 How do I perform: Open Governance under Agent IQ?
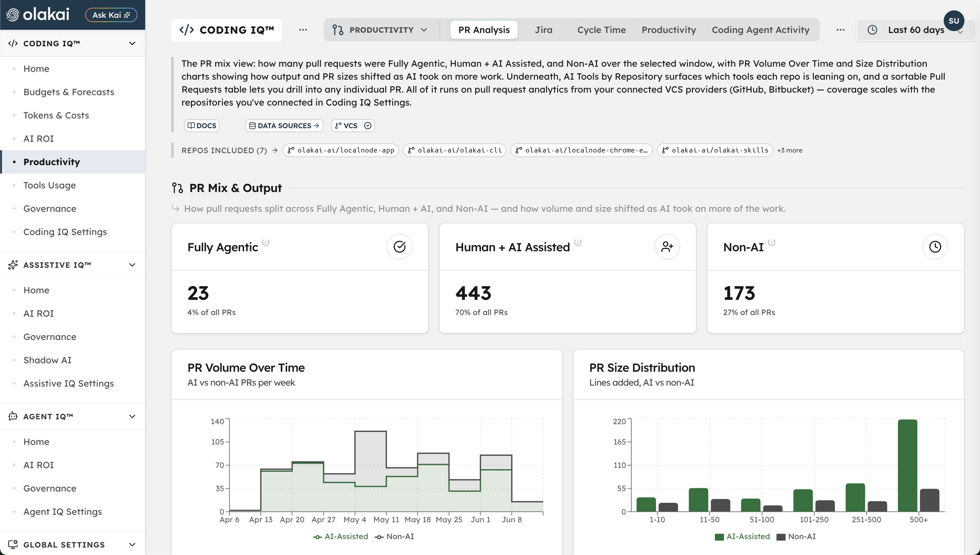50,488
